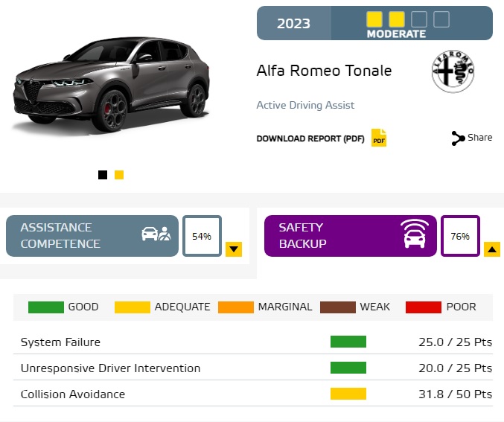Click the 20.0 / 25 Pts score
The width and height of the screenshot is (504, 422).
pos(455,368)
